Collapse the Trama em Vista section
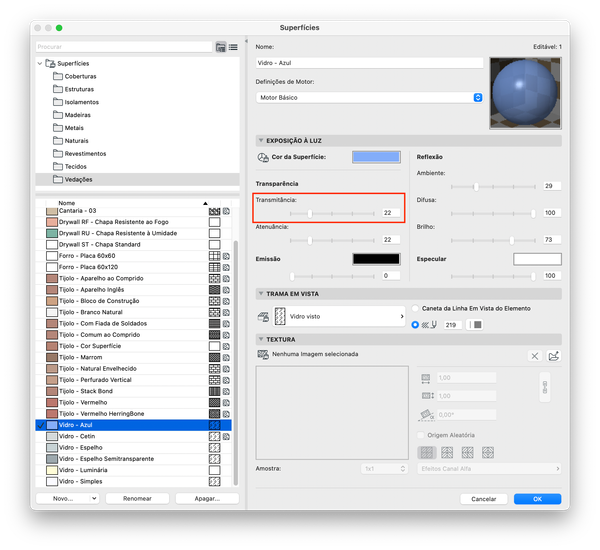The height and width of the screenshot is (550, 600). [x=261, y=294]
